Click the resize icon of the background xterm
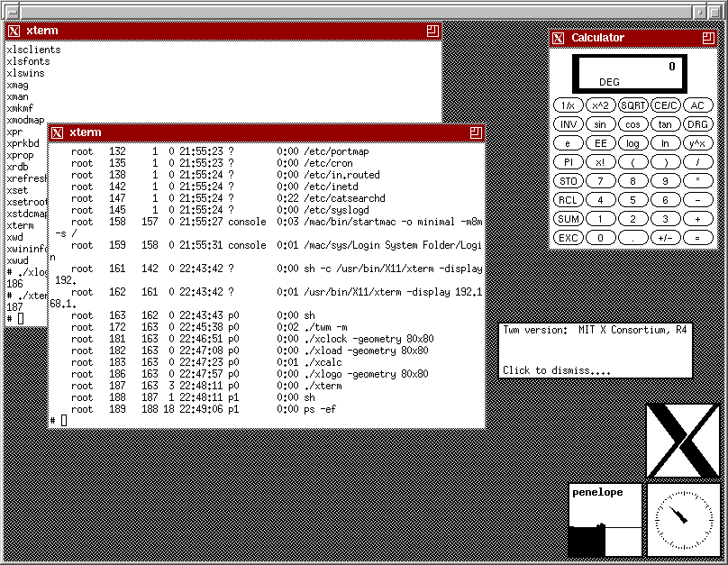This screenshot has height=565, width=728. [432, 31]
